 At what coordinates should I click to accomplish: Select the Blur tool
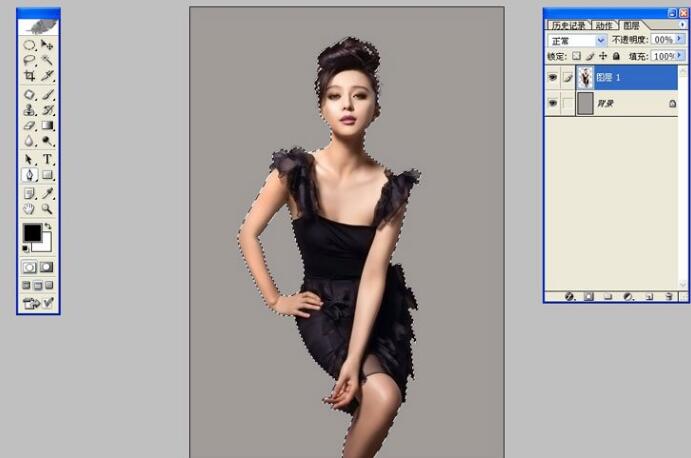30,141
